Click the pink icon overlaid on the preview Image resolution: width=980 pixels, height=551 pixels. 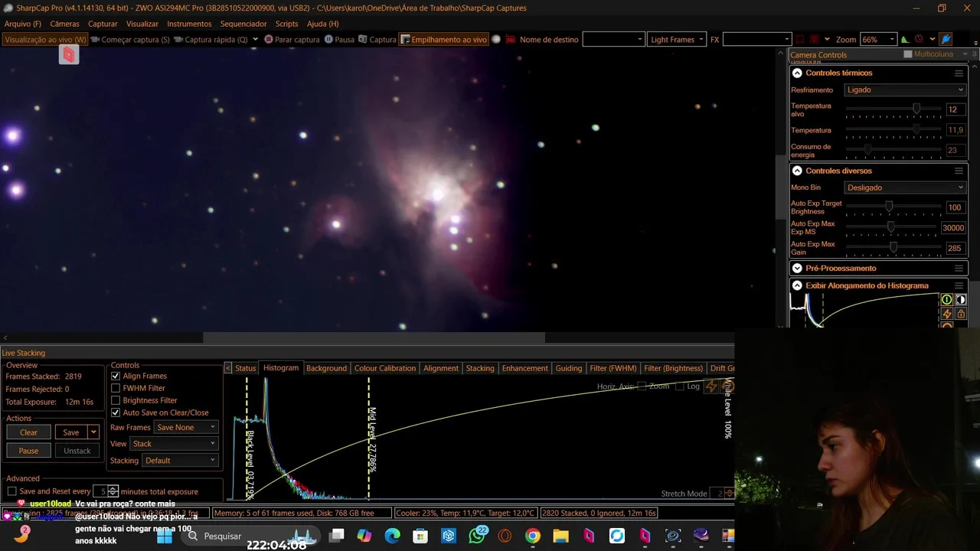[x=69, y=54]
